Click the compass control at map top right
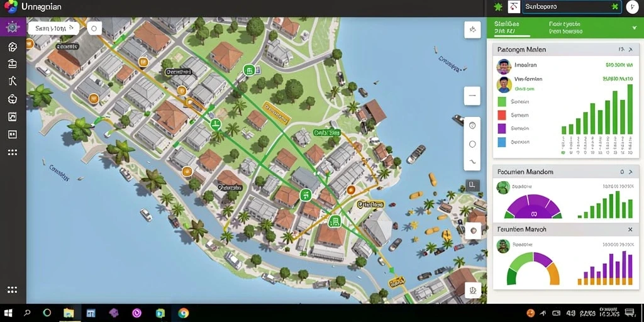The height and width of the screenshot is (322, 644). pos(472,30)
